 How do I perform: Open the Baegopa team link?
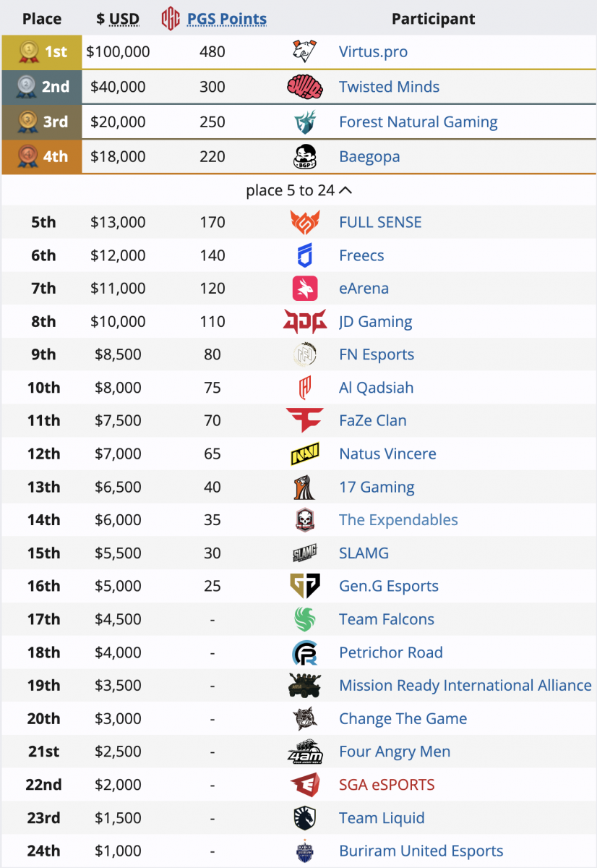[x=369, y=156]
